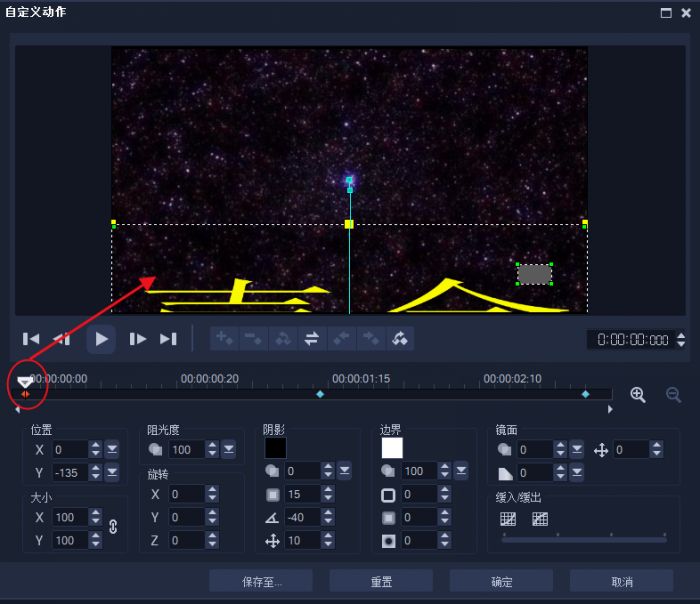Click the size X field

pos(70,517)
